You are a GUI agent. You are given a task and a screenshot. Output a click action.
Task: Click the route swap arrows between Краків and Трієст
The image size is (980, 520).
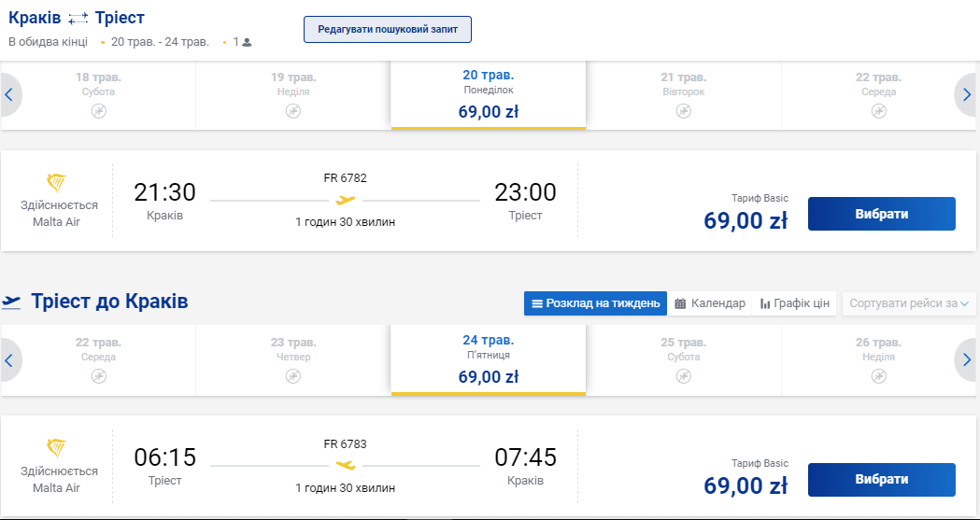click(x=78, y=19)
